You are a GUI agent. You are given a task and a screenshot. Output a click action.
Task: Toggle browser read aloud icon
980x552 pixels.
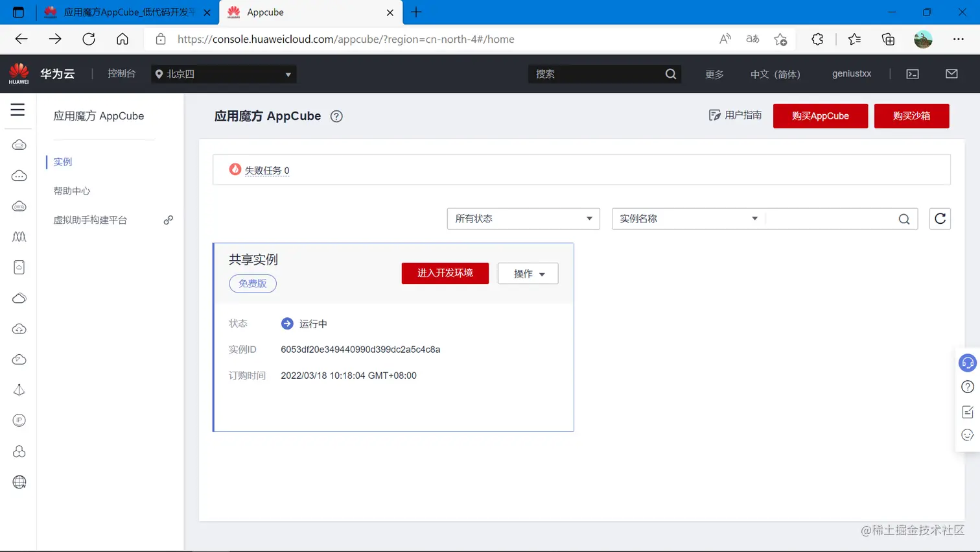tap(725, 39)
